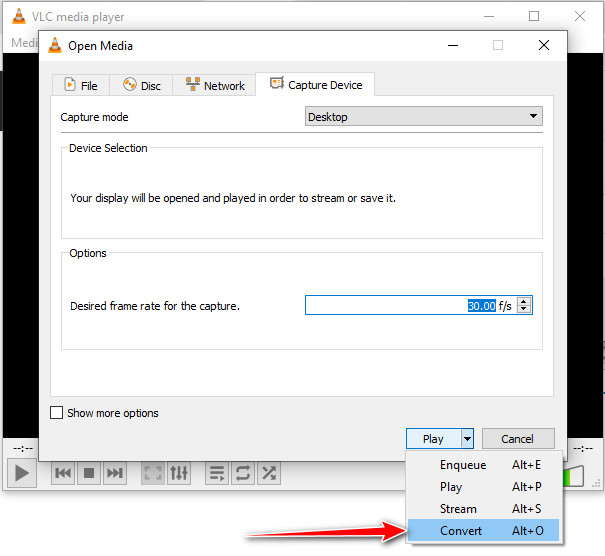Screen dimensions: 605x556
Task: Click the VLC cone icon in main title bar
Action: (19, 16)
